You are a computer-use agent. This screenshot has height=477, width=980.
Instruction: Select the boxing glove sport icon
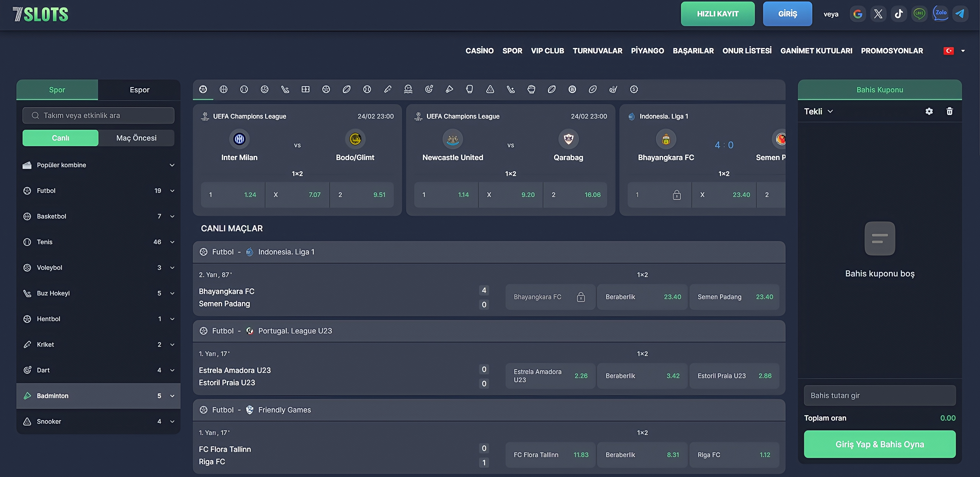[x=470, y=89]
